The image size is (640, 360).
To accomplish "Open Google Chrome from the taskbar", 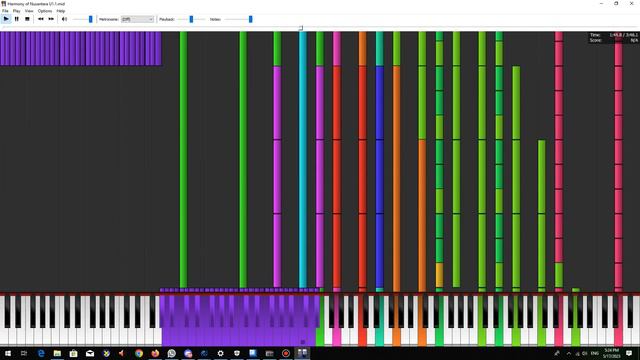I will (139, 353).
